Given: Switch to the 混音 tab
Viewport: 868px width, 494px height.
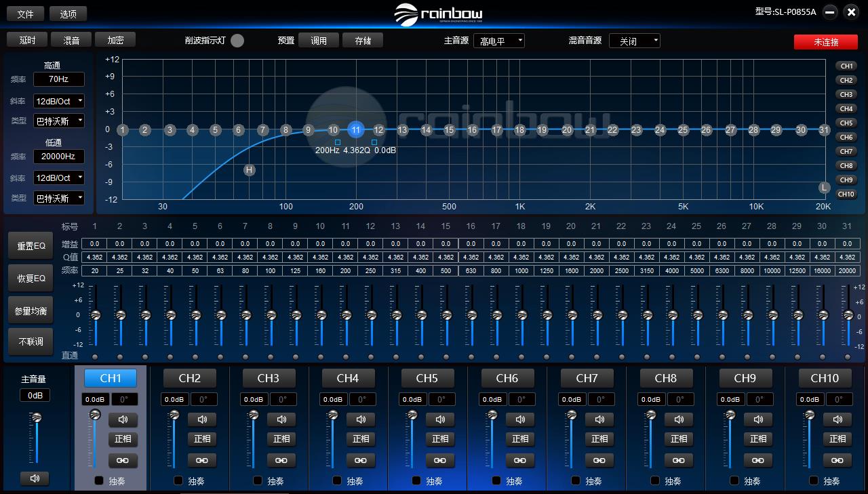Looking at the screenshot, I should click(71, 40).
